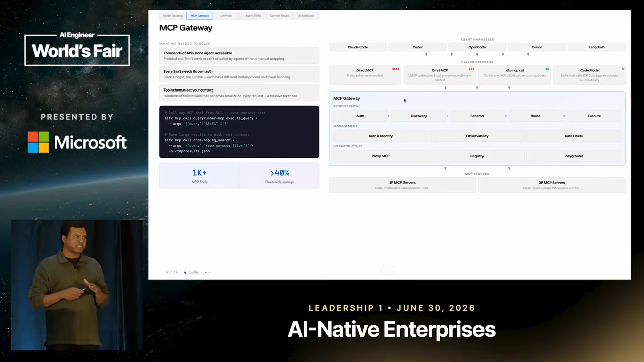Screen dimensions: 644x362
Task: Click the speaker video thumbnail
Action: click(x=76, y=286)
